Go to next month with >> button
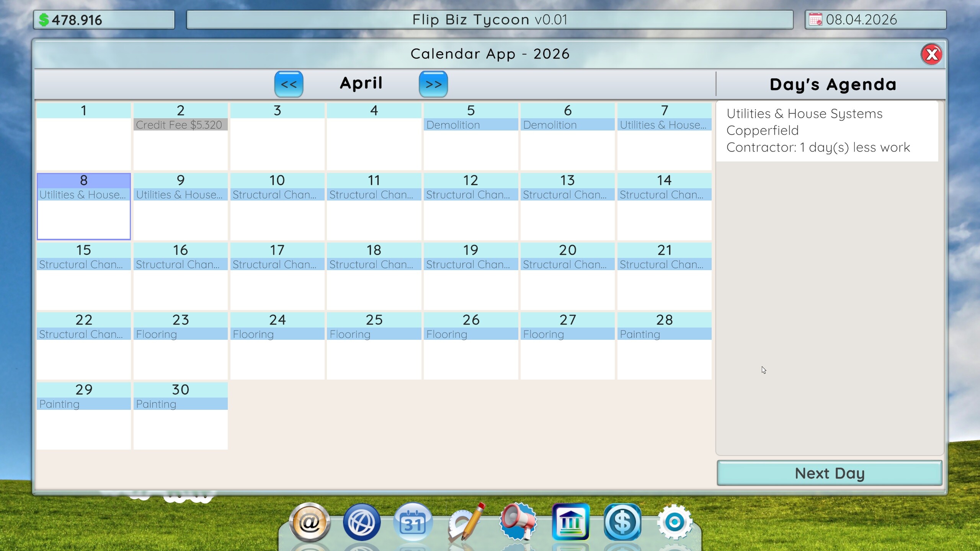 [x=433, y=84]
